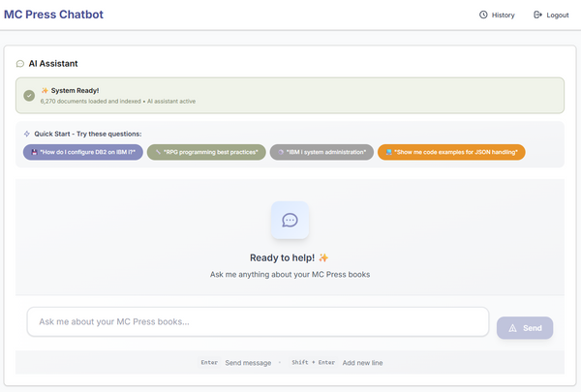The height and width of the screenshot is (392, 581).
Task: Choose the 'RPG programming best practices' suggestion
Action: click(x=206, y=152)
